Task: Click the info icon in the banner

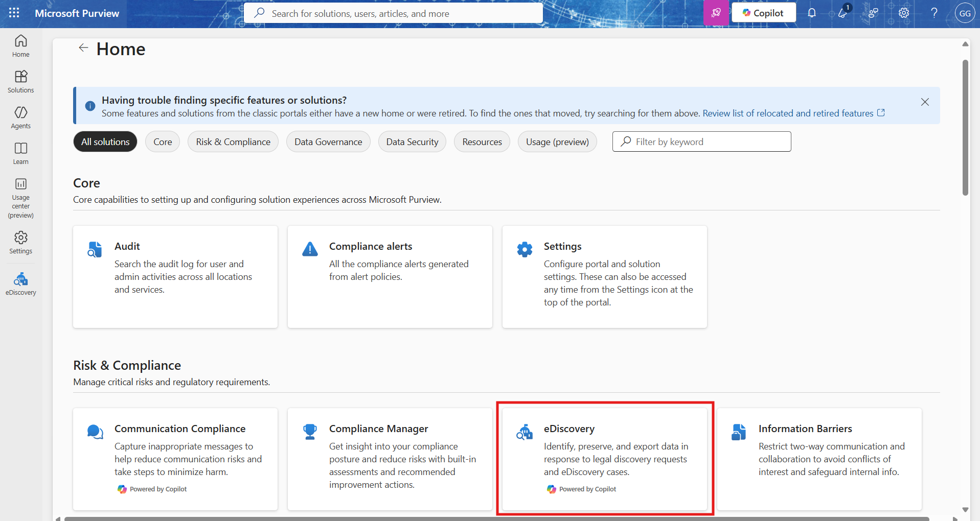Action: point(90,106)
